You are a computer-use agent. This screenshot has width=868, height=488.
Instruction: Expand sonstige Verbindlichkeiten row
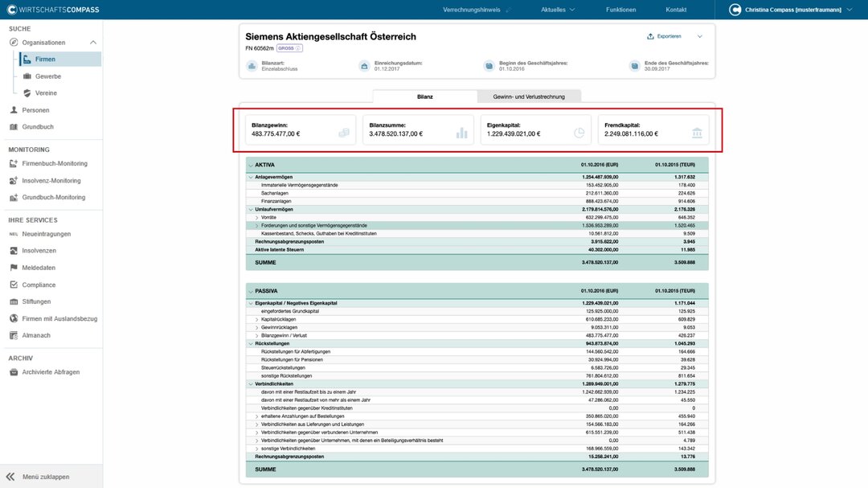click(257, 449)
